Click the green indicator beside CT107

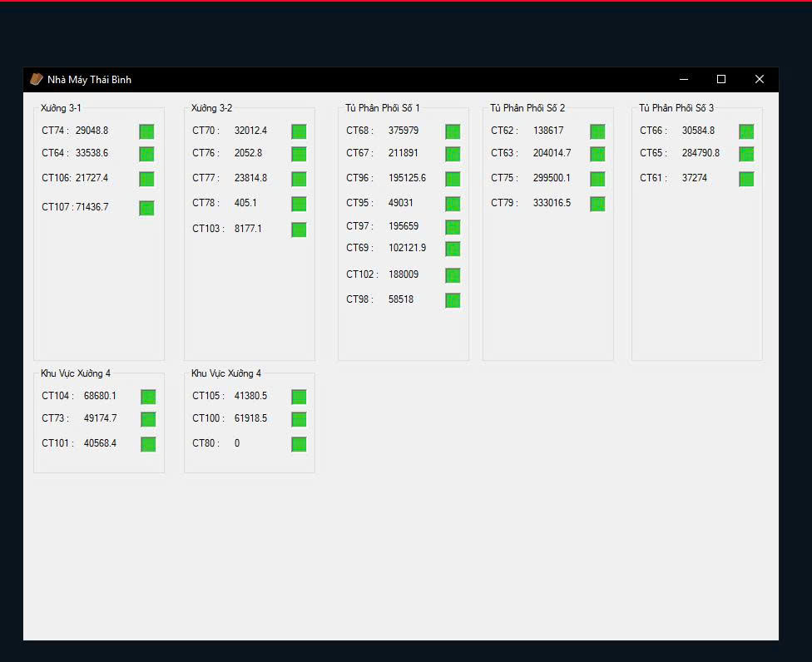click(x=146, y=208)
